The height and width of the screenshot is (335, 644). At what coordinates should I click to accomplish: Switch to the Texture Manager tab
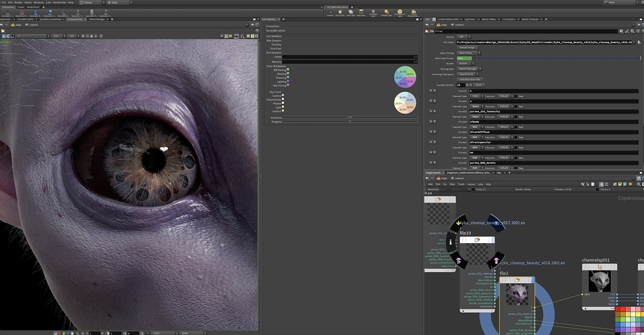point(97,19)
